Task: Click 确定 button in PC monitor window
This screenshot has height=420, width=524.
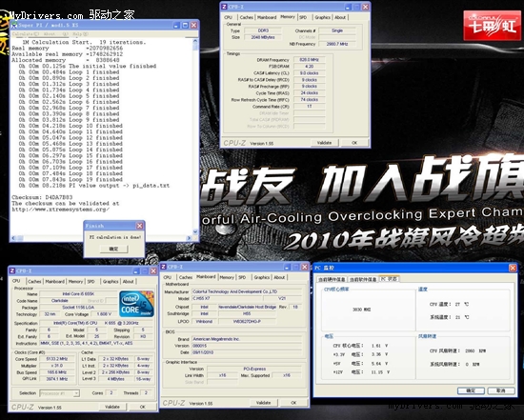Action: pos(471,390)
